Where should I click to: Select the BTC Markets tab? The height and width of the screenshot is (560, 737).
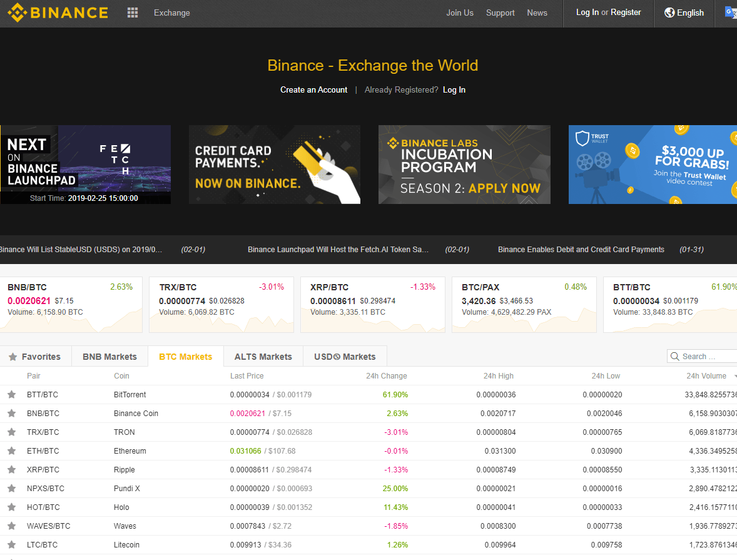point(186,357)
